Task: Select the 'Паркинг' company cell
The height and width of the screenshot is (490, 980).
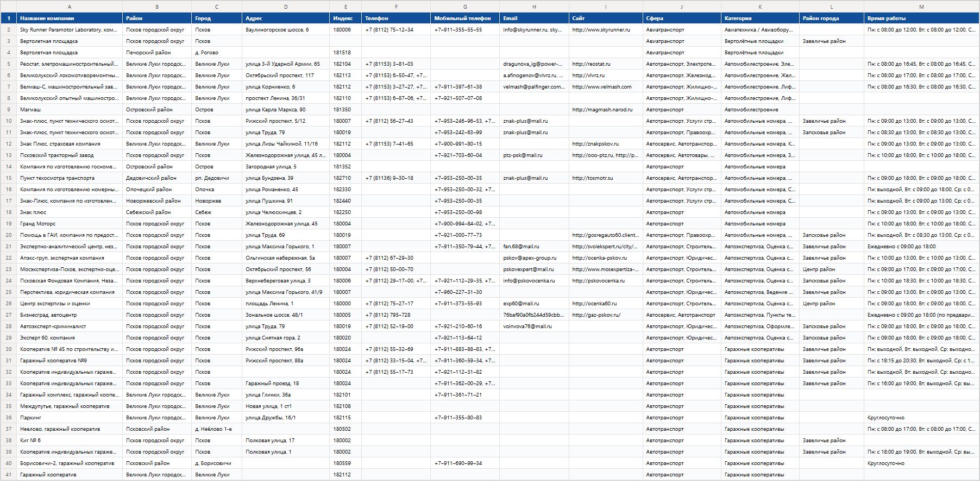Action: pyautogui.click(x=70, y=418)
